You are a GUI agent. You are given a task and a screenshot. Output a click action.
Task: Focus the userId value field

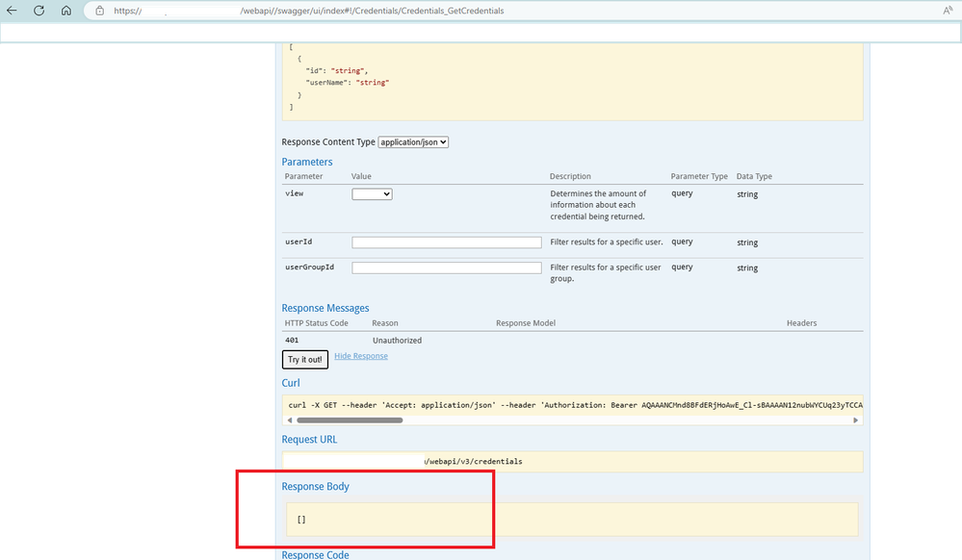447,242
